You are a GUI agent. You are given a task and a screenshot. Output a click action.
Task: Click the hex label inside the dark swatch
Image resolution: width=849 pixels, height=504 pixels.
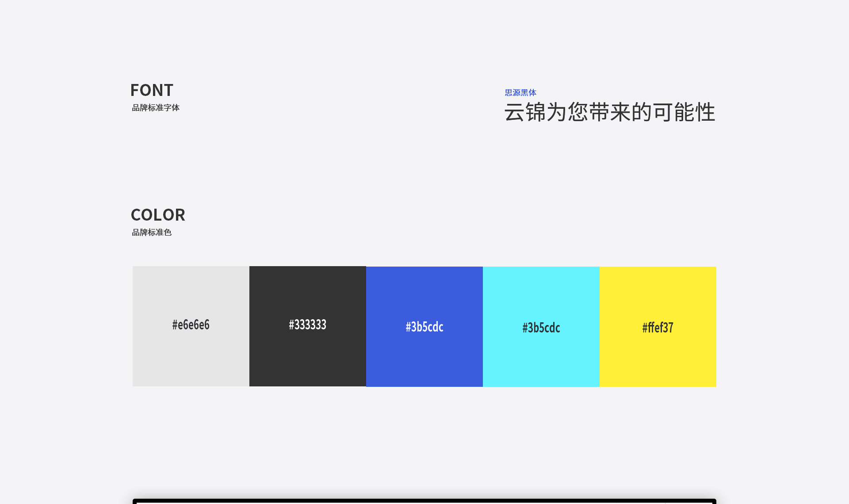(x=308, y=325)
